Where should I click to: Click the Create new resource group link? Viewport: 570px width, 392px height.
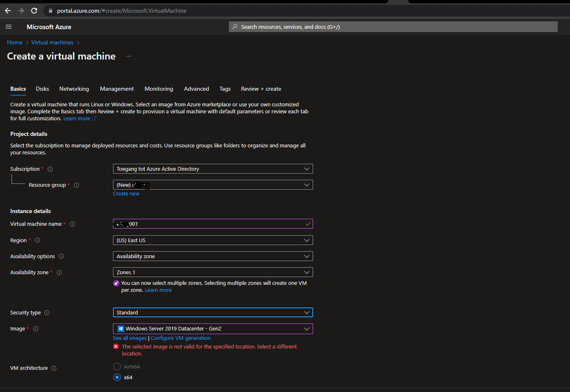pyautogui.click(x=126, y=193)
